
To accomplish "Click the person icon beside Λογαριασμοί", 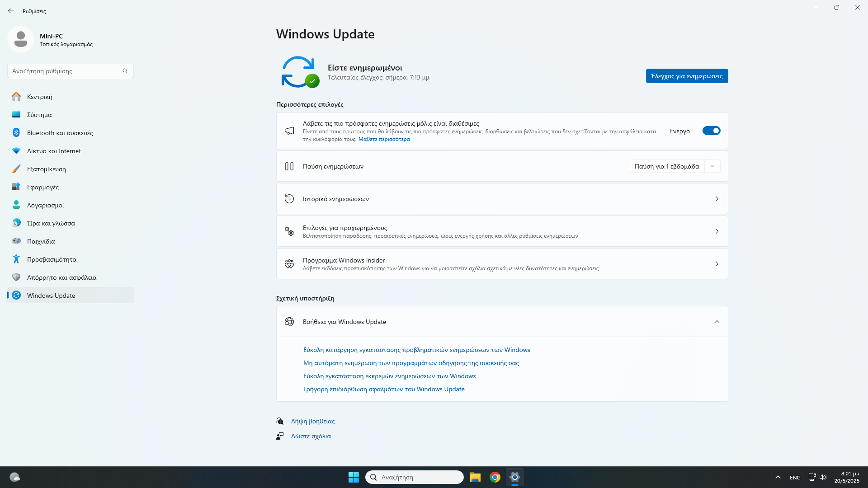I will click(x=16, y=205).
